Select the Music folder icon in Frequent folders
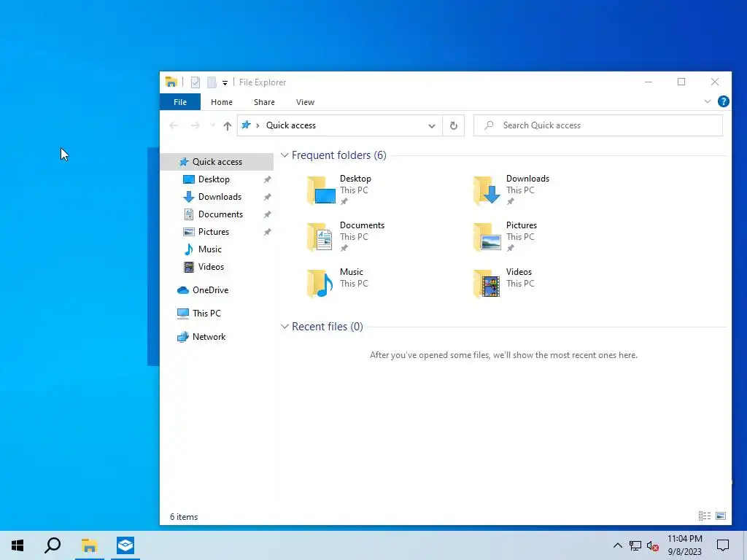The width and height of the screenshot is (747, 560). tap(320, 284)
